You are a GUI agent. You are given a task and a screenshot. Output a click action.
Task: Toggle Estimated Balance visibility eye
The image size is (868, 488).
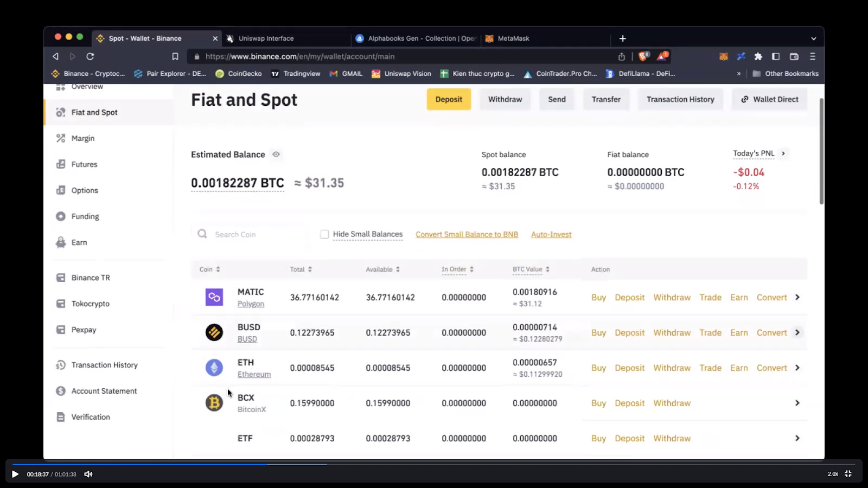pyautogui.click(x=276, y=155)
